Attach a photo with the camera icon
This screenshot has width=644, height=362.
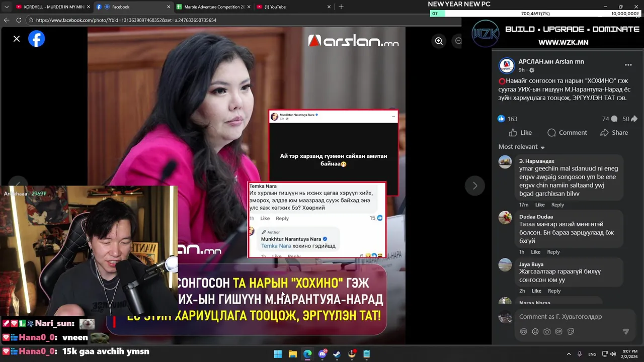(x=547, y=332)
